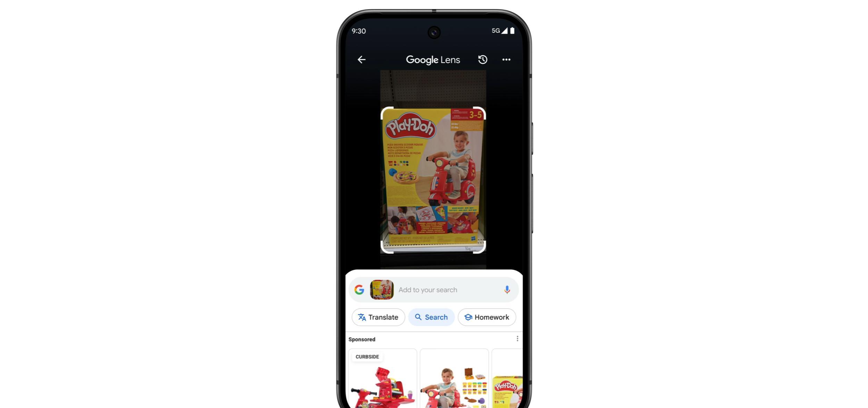
Task: Tap the middle sponsored product thumbnail
Action: point(454,383)
